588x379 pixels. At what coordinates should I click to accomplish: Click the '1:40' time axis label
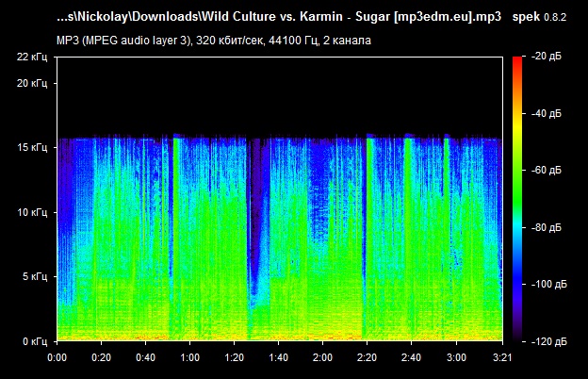pos(278,357)
